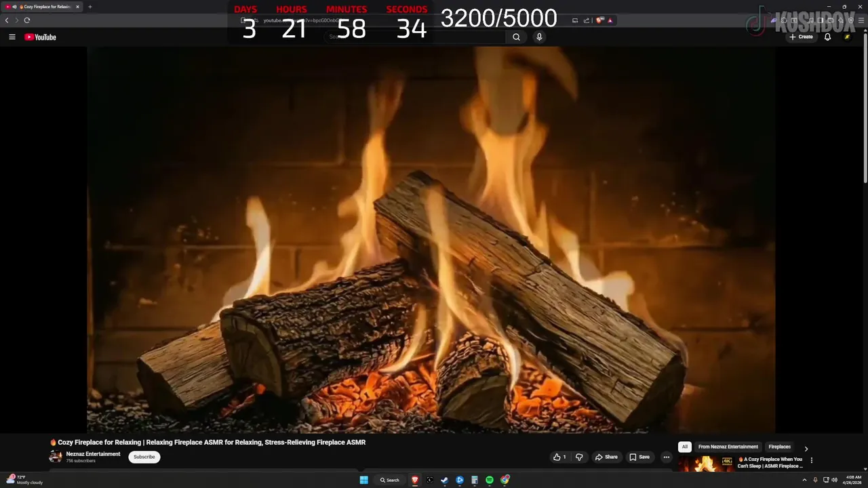
Task: Go back with the browser back arrow
Action: (x=7, y=20)
